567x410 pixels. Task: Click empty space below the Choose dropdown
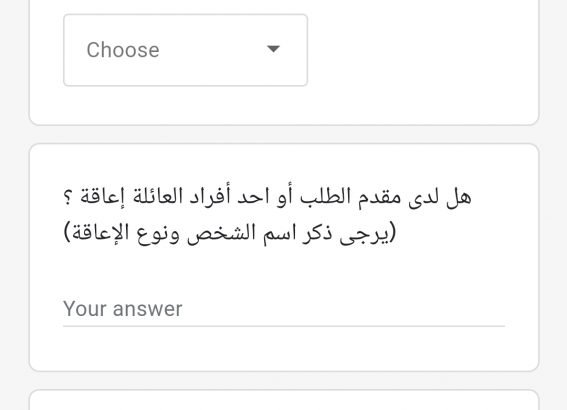click(284, 106)
